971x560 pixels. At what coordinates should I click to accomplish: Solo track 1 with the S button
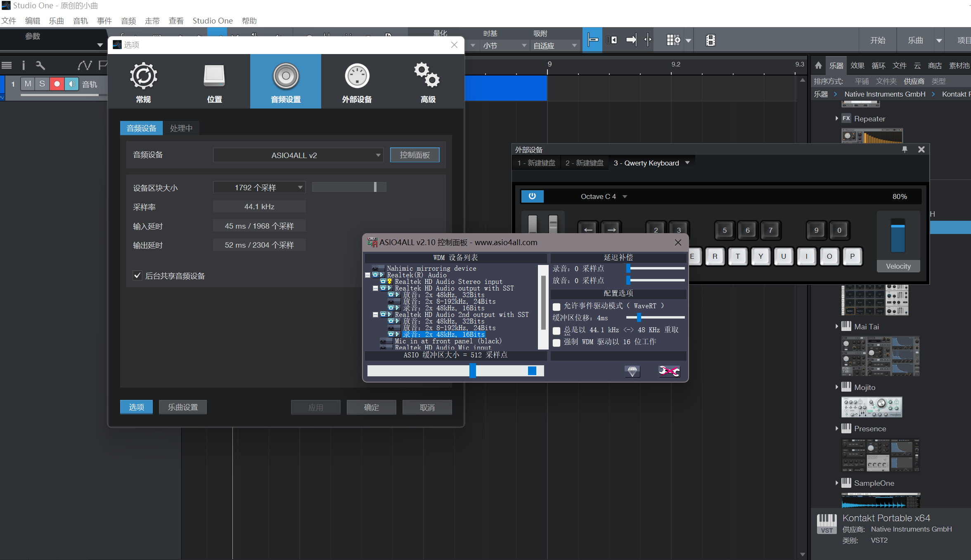pos(42,84)
